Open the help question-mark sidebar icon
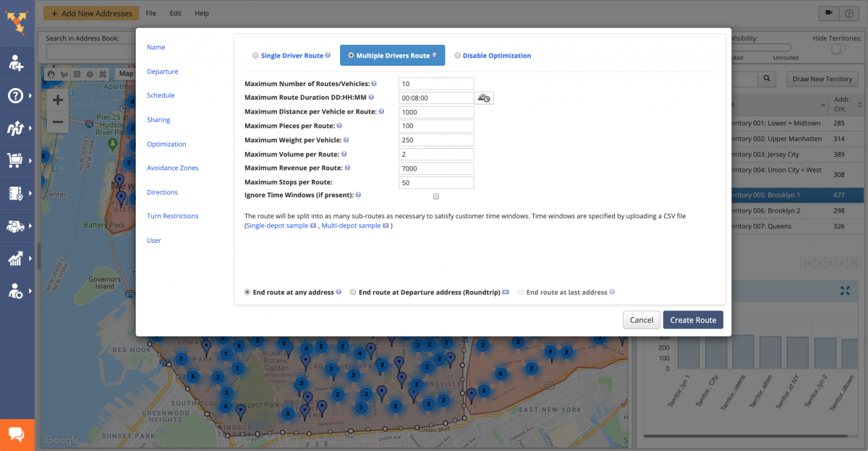This screenshot has height=451, width=868. click(15, 95)
